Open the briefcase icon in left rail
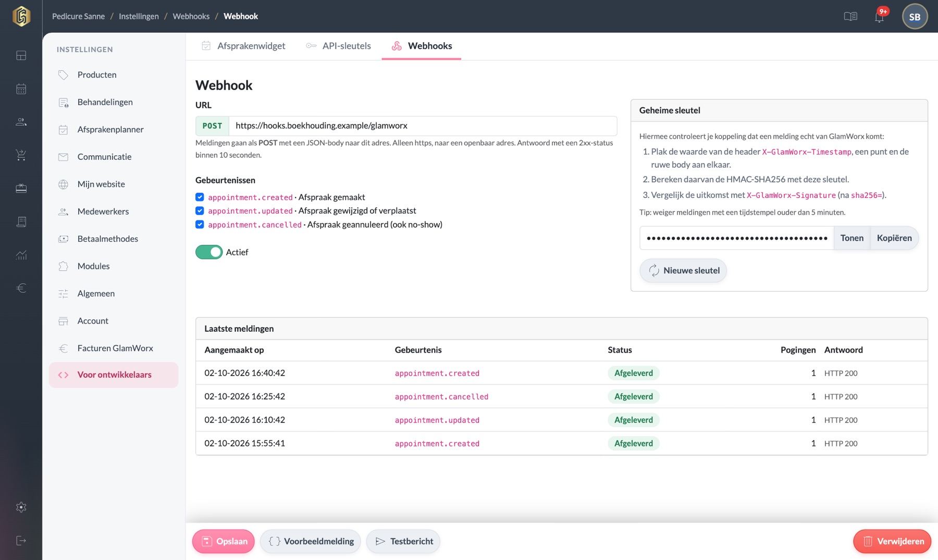938x560 pixels. 21,188
